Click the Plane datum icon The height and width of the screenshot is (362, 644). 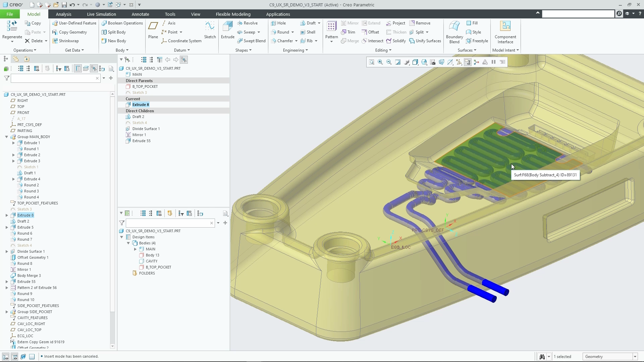pyautogui.click(x=153, y=26)
